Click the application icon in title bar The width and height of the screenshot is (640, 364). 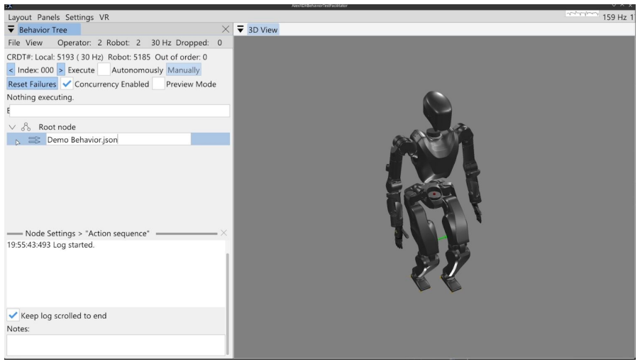(9, 6)
